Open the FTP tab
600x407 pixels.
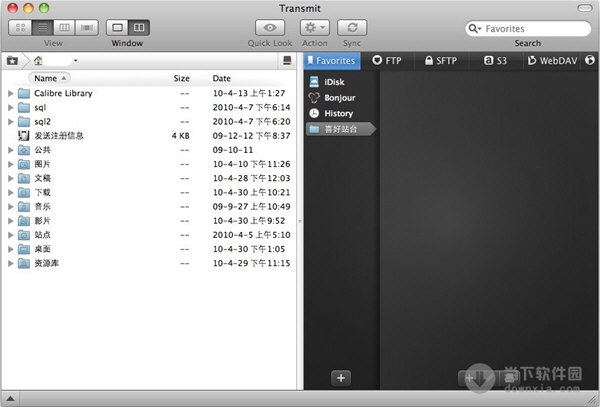(x=387, y=60)
